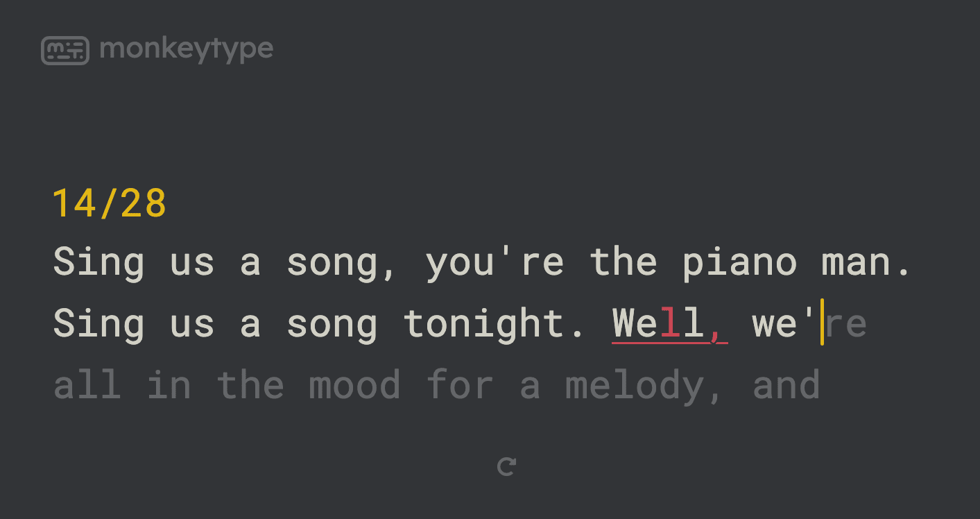Click the word "tonight."
Image resolution: width=980 pixels, height=519 pixels.
coord(495,323)
